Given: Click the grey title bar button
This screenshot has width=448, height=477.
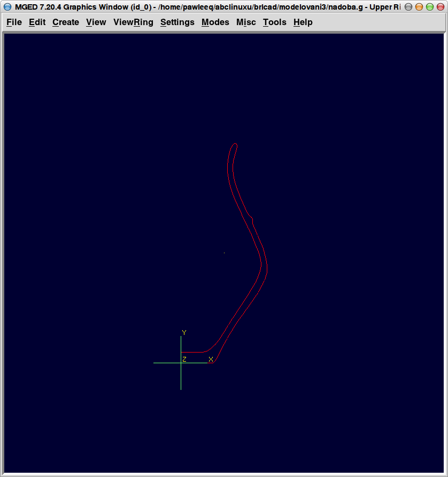Looking at the screenshot, I should (x=408, y=7).
